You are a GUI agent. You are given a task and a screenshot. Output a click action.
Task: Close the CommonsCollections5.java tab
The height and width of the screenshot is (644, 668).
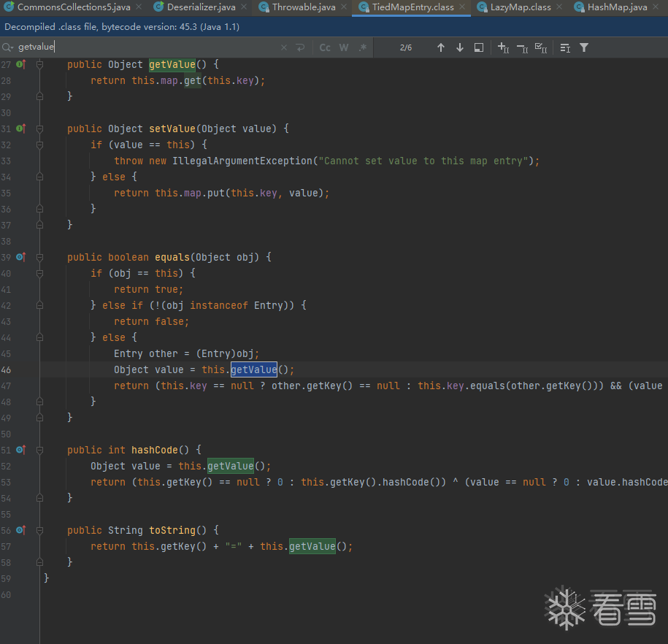pos(139,7)
